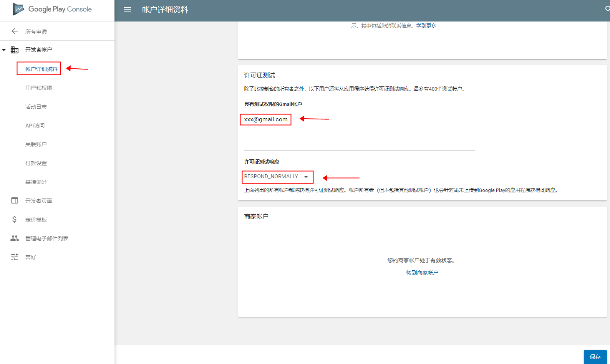The width and height of the screenshot is (610, 364).
Task: Follow the 转到商家帐户 link
Action: (x=422, y=273)
